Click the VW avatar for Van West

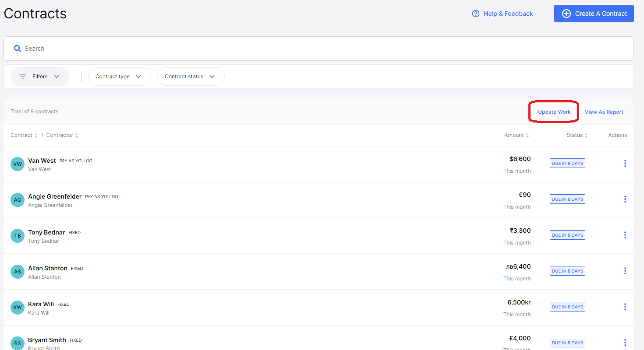[x=18, y=164]
